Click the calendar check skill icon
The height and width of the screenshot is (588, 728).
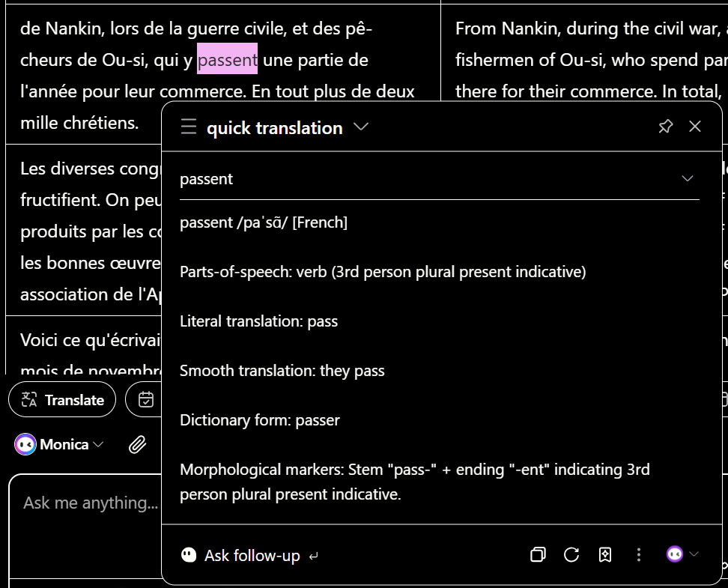click(146, 400)
